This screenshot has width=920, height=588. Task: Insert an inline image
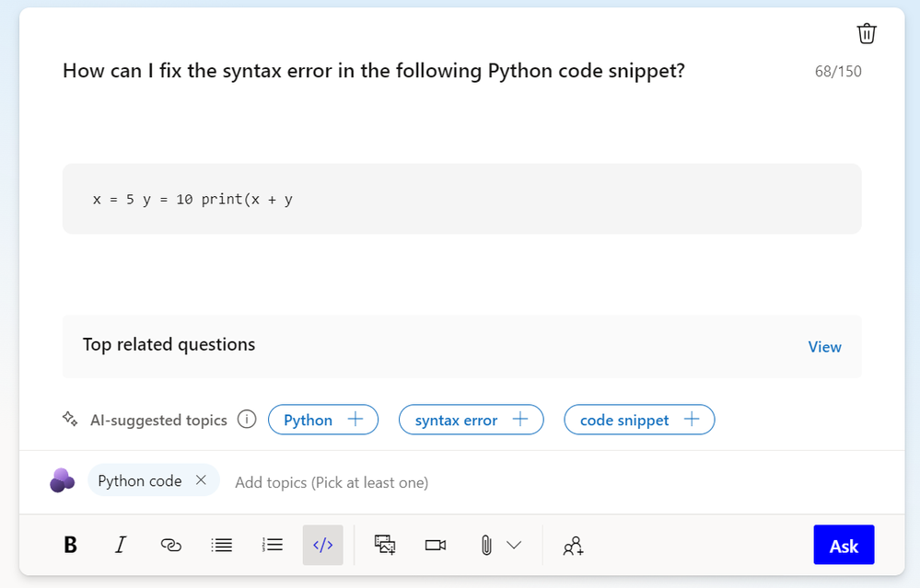pyautogui.click(x=385, y=545)
